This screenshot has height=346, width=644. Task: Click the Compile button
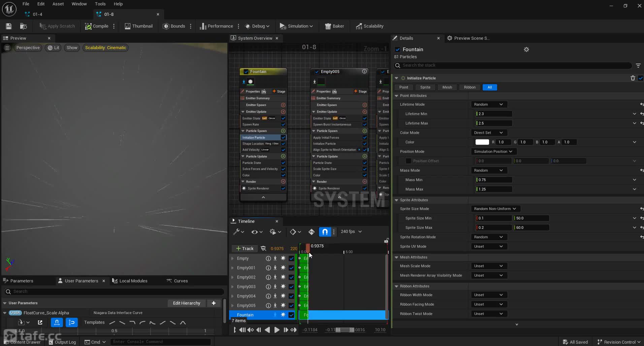tap(97, 26)
